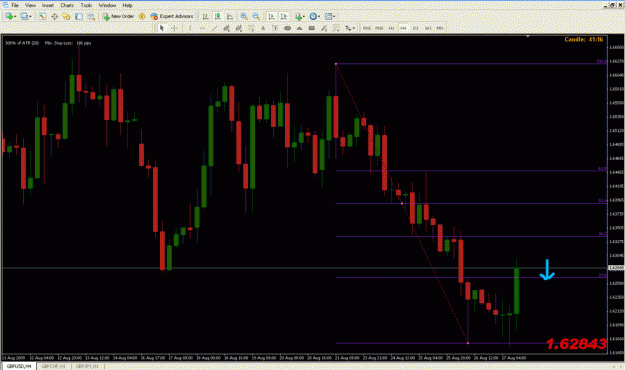Select the cursor arrow tool

pos(162,28)
